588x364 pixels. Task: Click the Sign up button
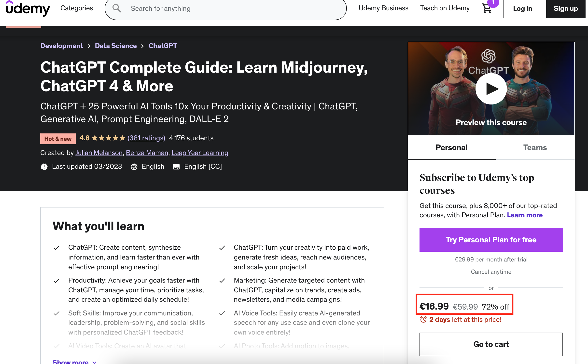[x=565, y=9]
